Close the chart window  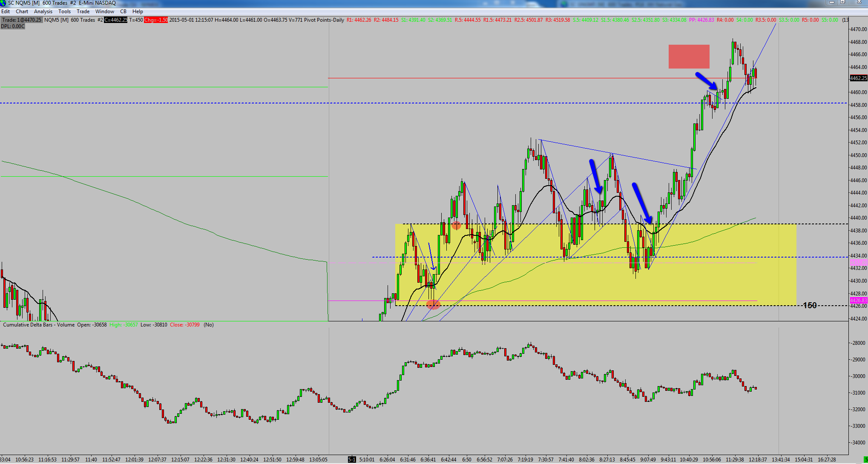(858, 3)
